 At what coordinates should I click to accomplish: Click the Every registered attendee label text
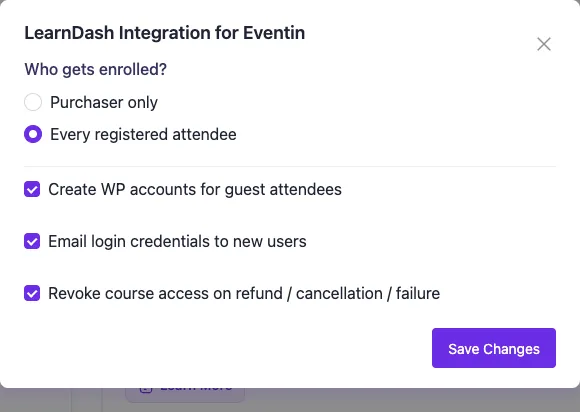coord(143,134)
